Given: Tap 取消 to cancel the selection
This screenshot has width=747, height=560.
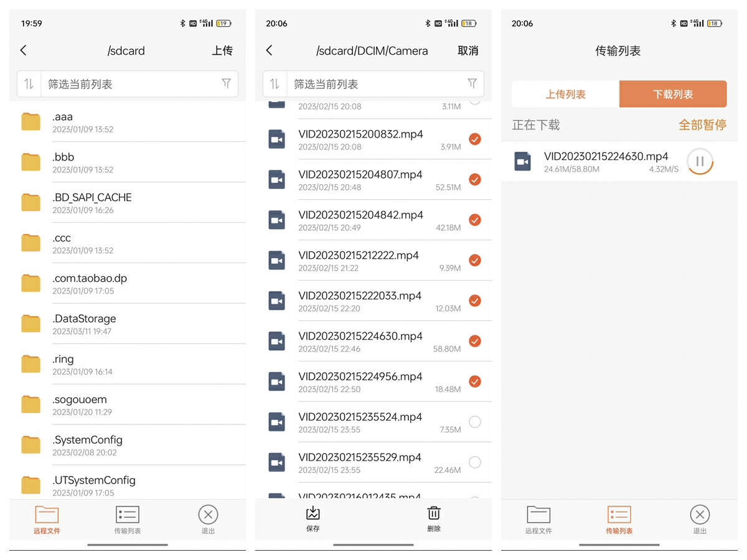Looking at the screenshot, I should 468,50.
